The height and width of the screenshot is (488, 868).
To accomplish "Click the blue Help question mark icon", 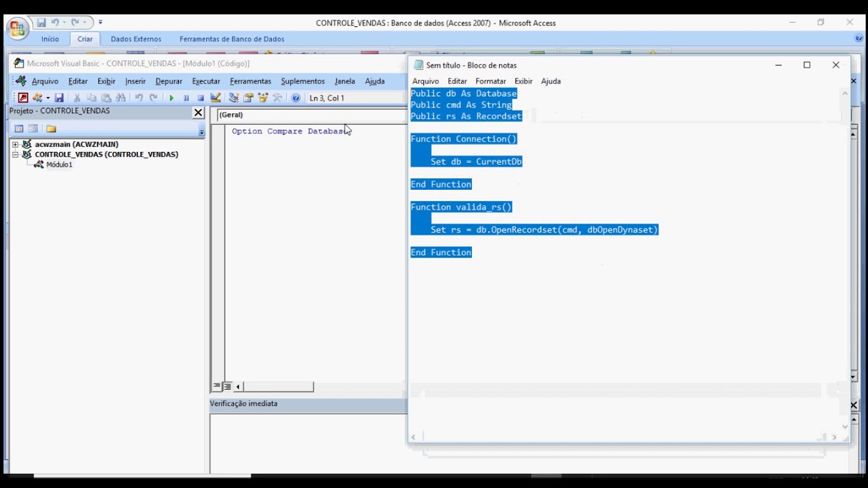I will 296,98.
